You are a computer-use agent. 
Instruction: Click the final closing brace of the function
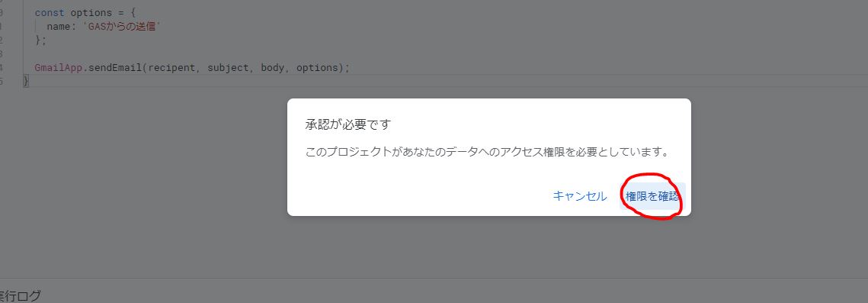click(25, 82)
